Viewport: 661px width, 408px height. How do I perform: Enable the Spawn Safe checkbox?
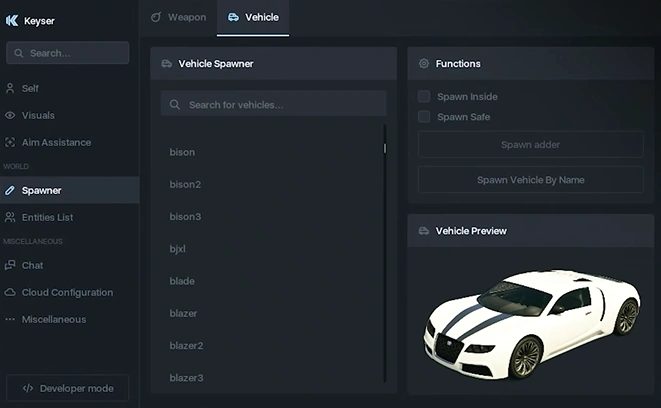tap(424, 117)
